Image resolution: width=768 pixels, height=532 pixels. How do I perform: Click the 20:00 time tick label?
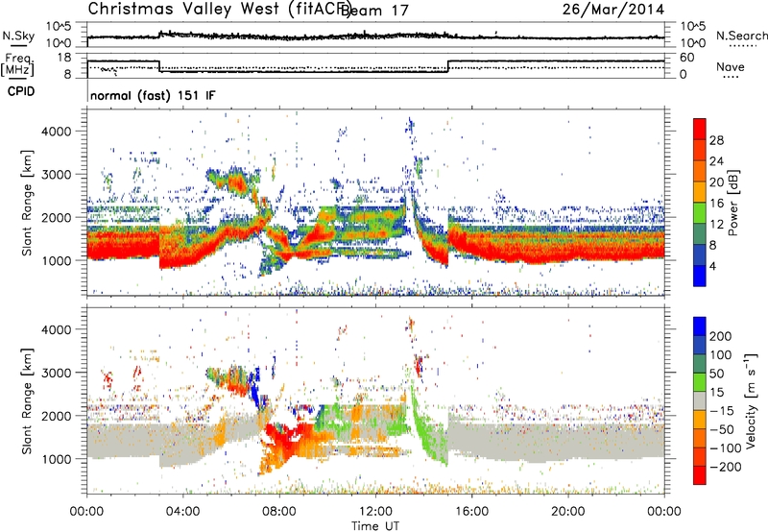[x=568, y=512]
